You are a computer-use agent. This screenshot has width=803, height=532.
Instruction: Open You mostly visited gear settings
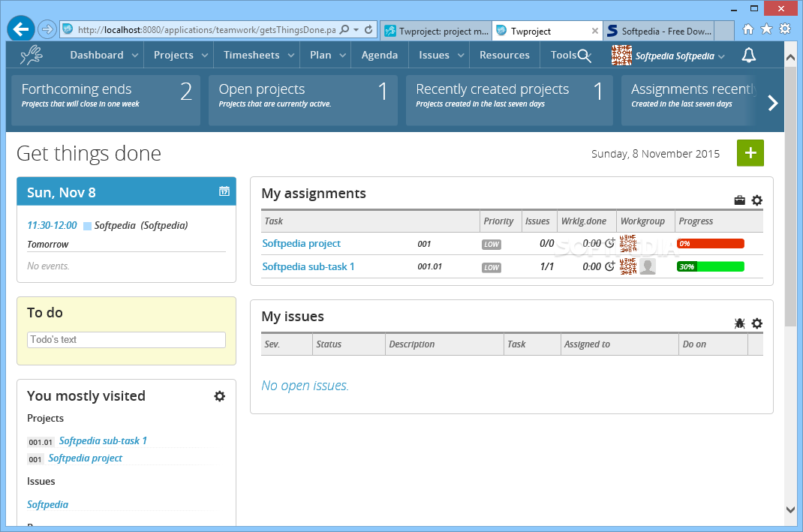point(220,395)
